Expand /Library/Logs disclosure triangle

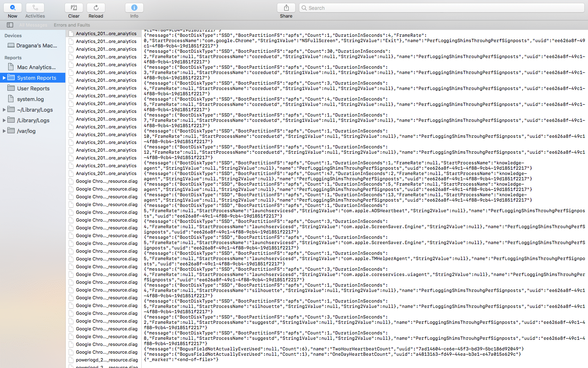point(4,120)
